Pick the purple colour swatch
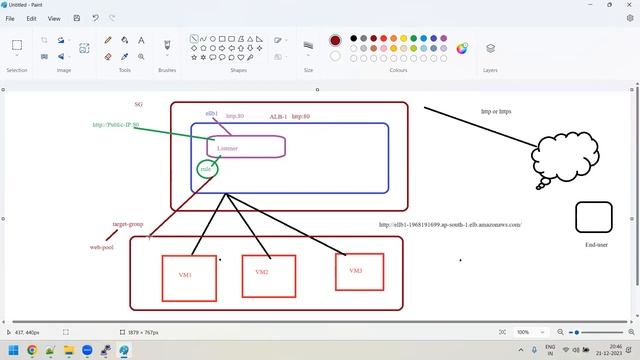The height and width of the screenshot is (360, 640). tap(443, 38)
